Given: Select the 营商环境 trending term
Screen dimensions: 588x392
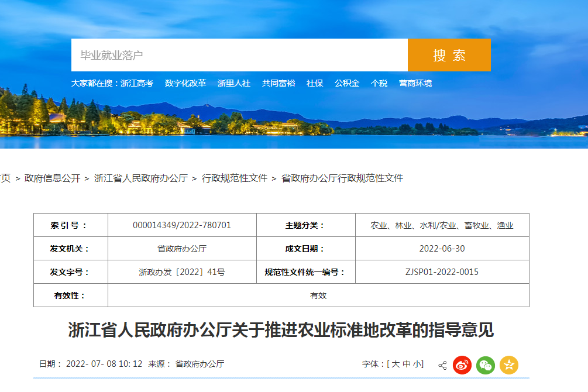Looking at the screenshot, I should tap(415, 83).
